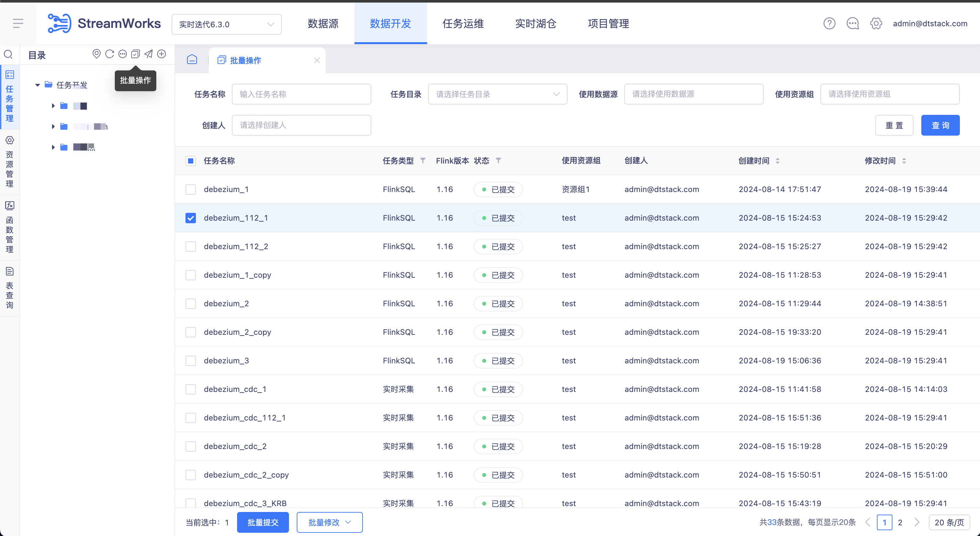Check the debezium_1 row checkbox
980x536 pixels.
191,189
